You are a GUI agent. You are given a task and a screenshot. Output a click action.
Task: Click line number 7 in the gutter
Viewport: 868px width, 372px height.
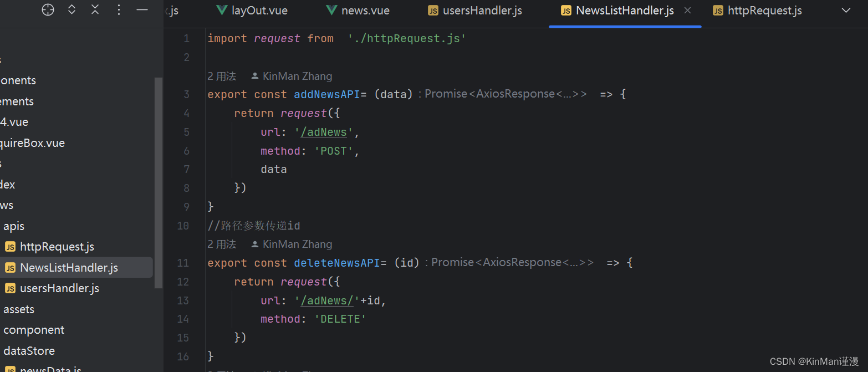(x=186, y=170)
